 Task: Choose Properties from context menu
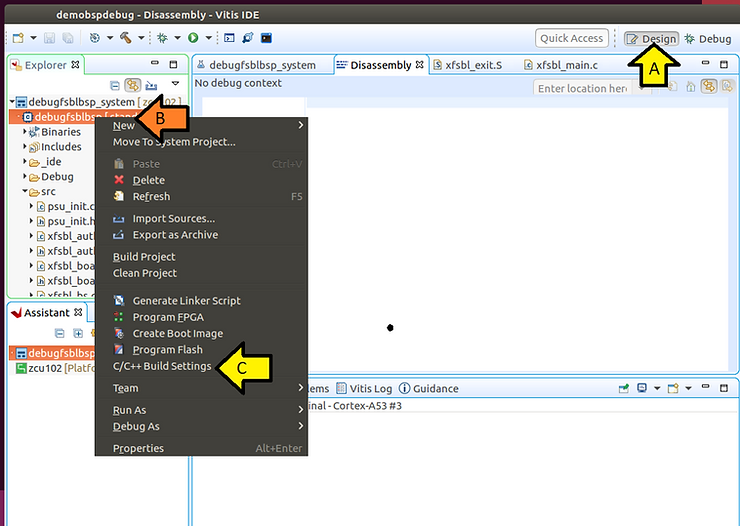pos(202,448)
